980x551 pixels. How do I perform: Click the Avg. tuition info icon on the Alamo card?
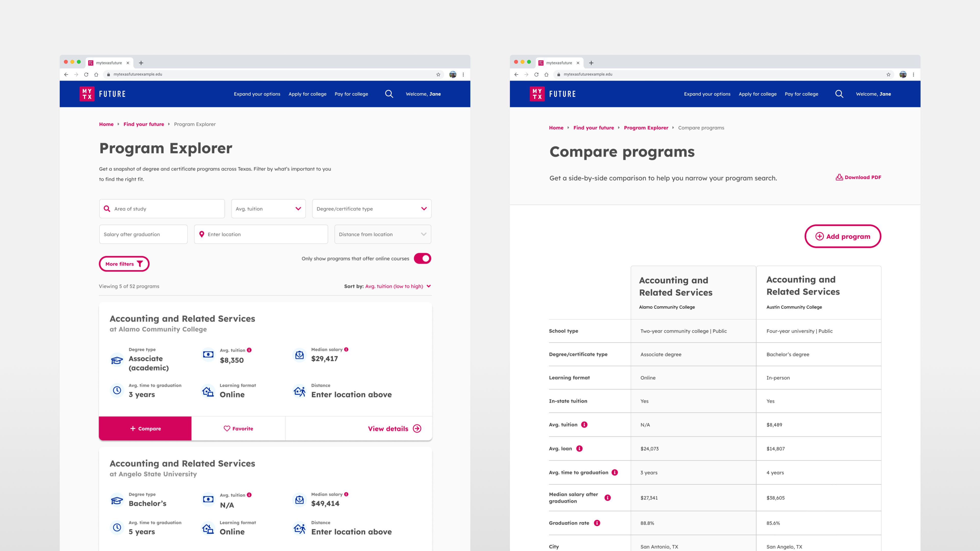coord(249,350)
